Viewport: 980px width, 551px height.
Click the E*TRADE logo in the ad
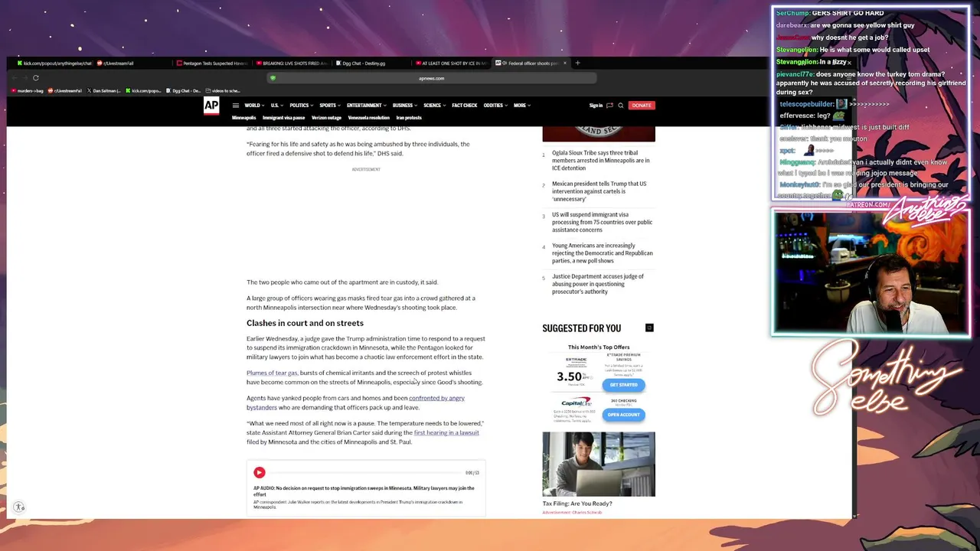[x=576, y=360]
